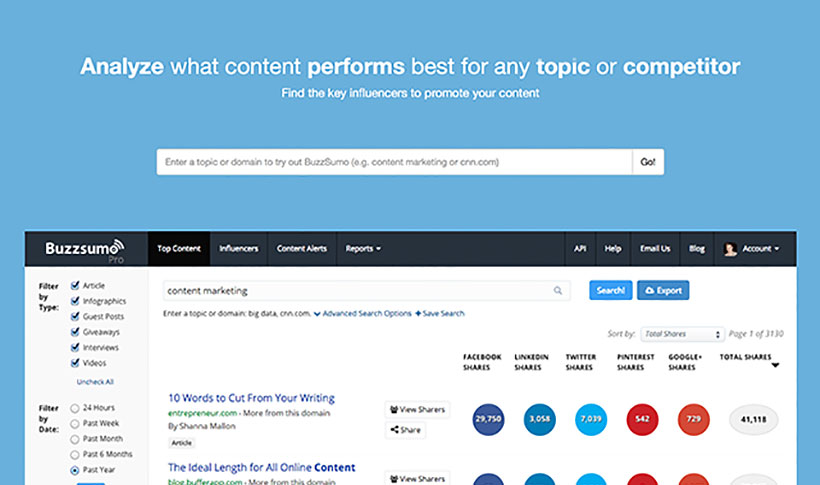
Task: Click the Pinterest shares circle showing 542
Action: coord(642,419)
